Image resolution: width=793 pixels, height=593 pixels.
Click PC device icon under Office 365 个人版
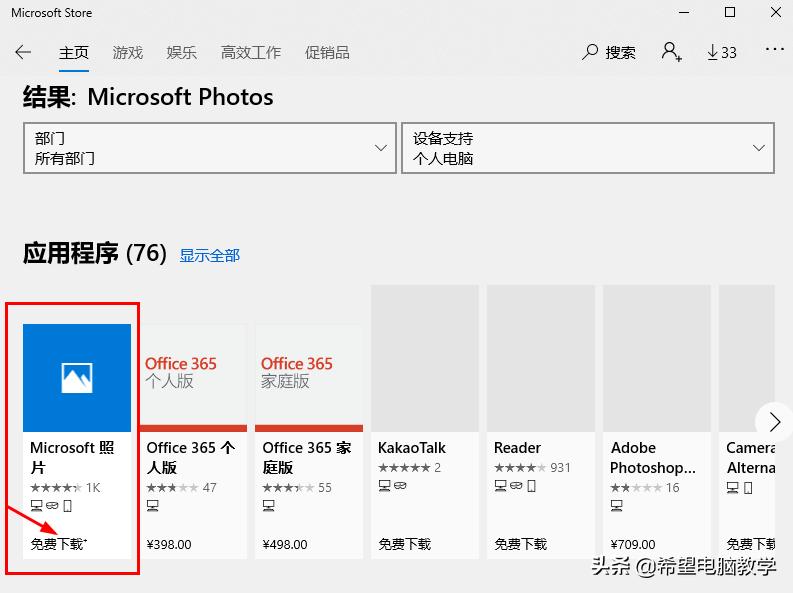153,506
